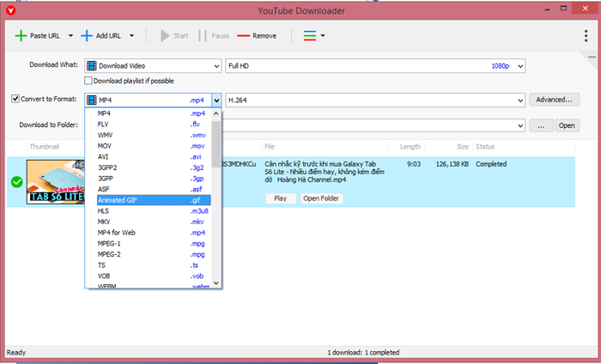Click the File column header
This screenshot has height=364, width=601.
(x=270, y=147)
